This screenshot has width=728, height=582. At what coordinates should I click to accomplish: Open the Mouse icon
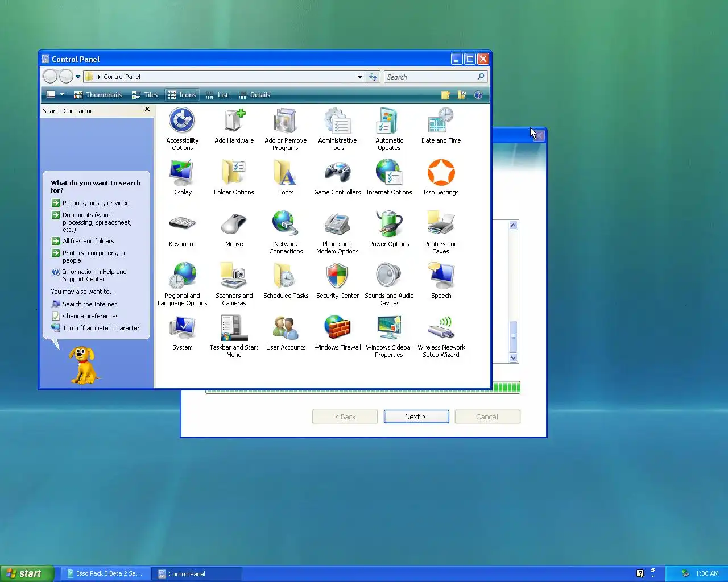pyautogui.click(x=234, y=230)
